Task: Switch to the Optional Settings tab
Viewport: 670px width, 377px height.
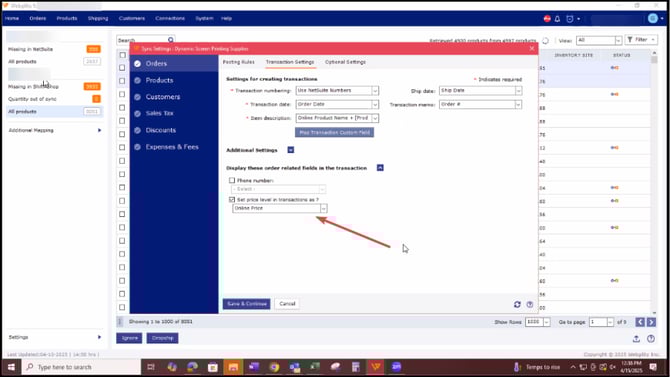Action: pos(345,62)
